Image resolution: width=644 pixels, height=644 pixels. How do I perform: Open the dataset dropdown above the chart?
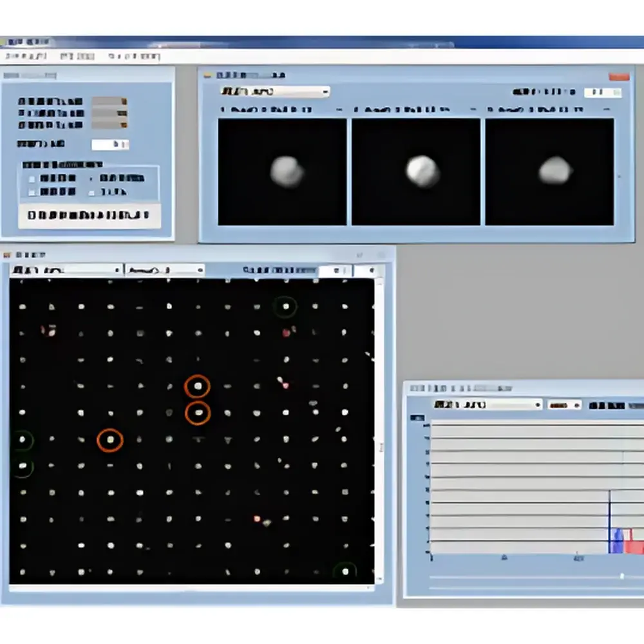pyautogui.click(x=538, y=406)
